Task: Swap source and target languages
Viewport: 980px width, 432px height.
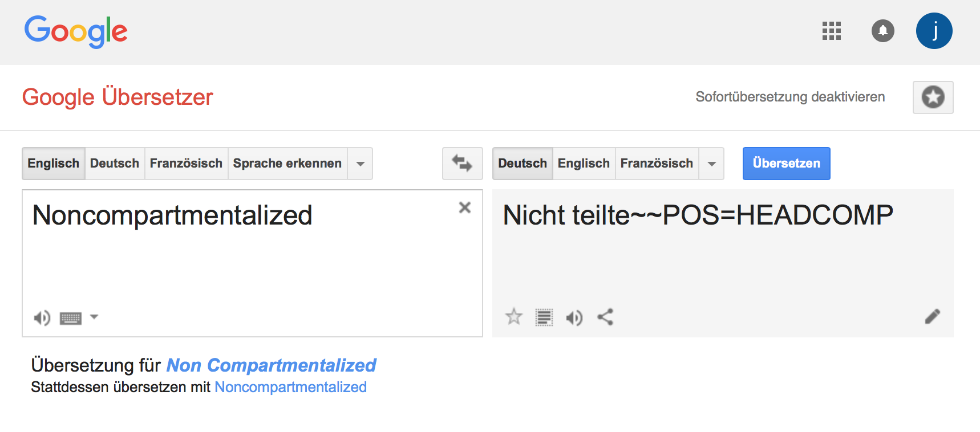Action: 462,164
